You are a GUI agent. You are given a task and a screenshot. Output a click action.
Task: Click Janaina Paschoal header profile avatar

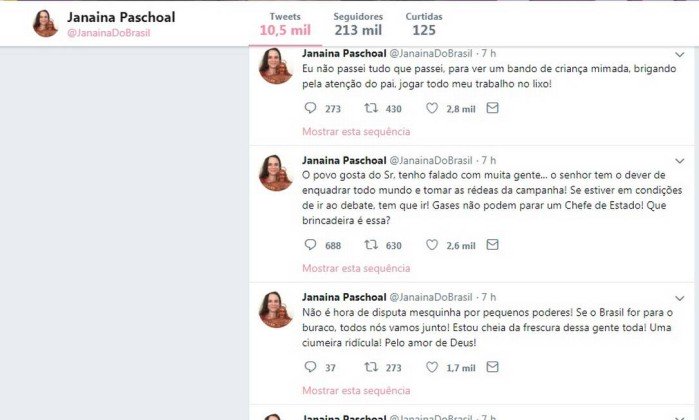pos(45,23)
